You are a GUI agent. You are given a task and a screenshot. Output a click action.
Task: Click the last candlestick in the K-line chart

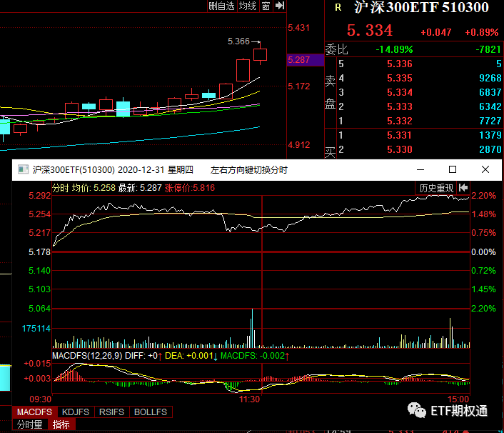click(x=260, y=54)
